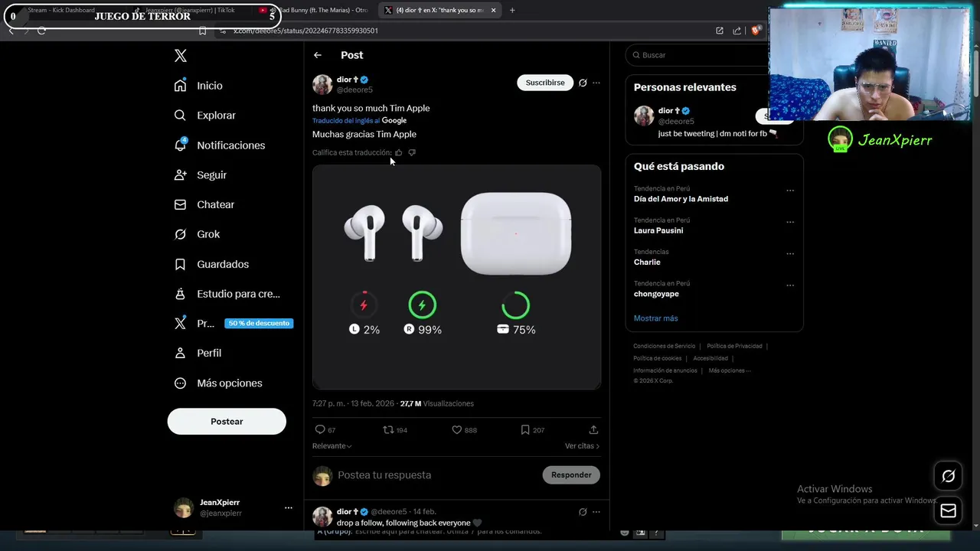Screen dimensions: 980x551
Task: Click share icon on post
Action: 593,430
